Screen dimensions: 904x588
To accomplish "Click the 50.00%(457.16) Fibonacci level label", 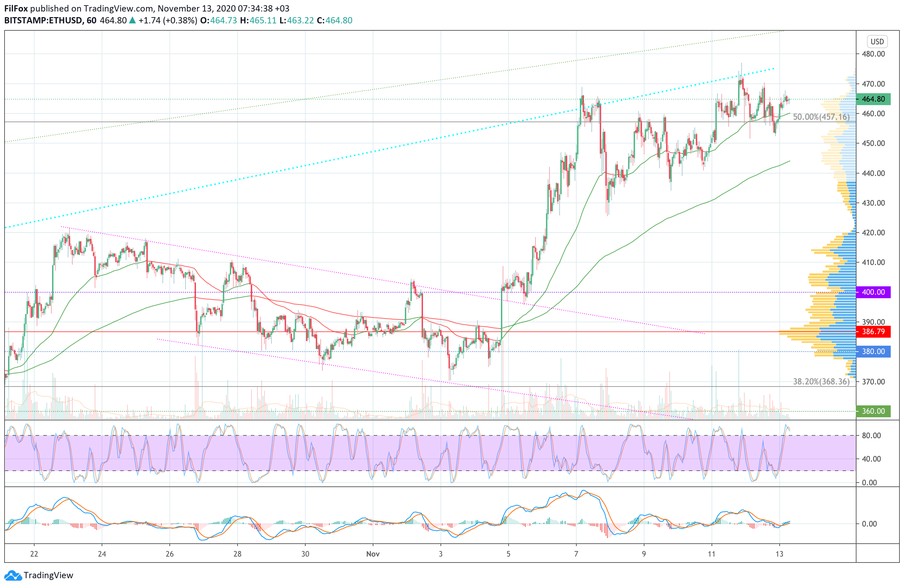I will [x=821, y=117].
